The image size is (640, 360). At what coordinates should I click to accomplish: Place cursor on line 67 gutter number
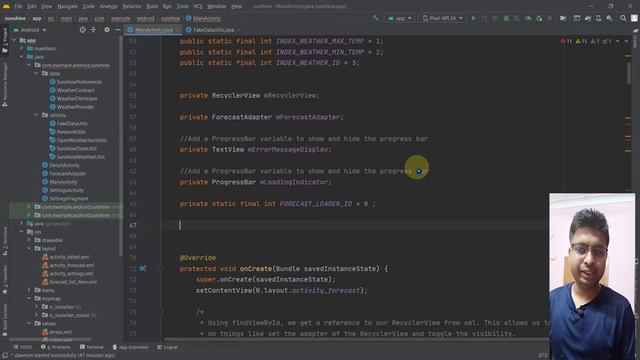click(133, 225)
